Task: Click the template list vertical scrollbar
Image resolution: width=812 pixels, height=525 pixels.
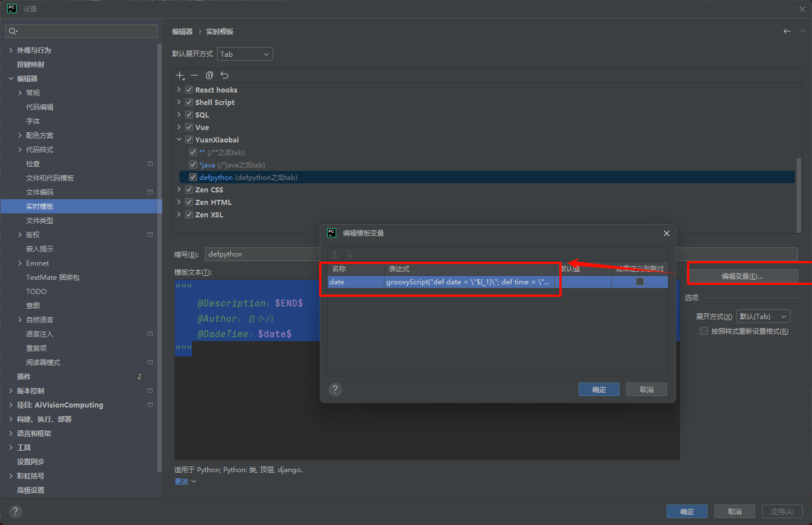Action: click(799, 195)
